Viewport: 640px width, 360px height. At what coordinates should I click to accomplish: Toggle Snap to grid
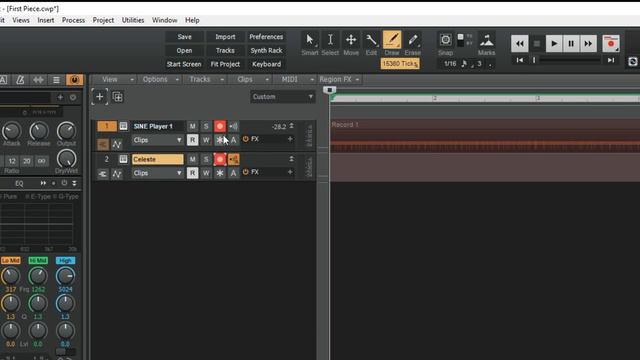point(445,40)
